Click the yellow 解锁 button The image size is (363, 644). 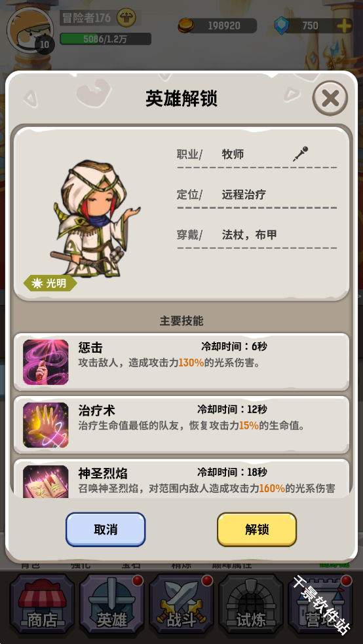pyautogui.click(x=257, y=529)
